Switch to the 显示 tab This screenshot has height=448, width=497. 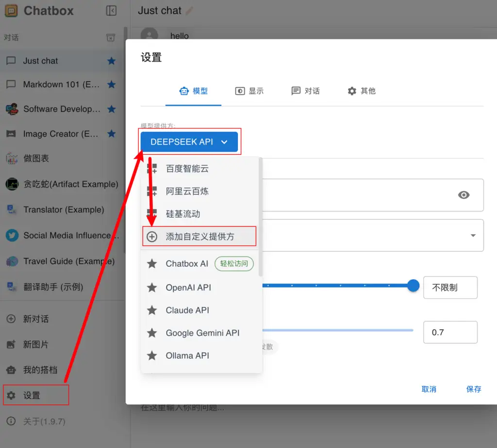(x=249, y=91)
